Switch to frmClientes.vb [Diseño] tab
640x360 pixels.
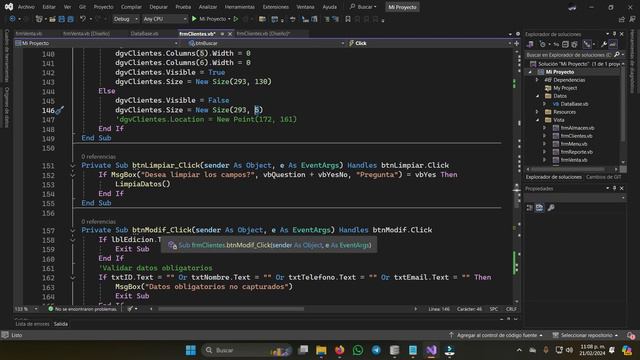tap(263, 34)
